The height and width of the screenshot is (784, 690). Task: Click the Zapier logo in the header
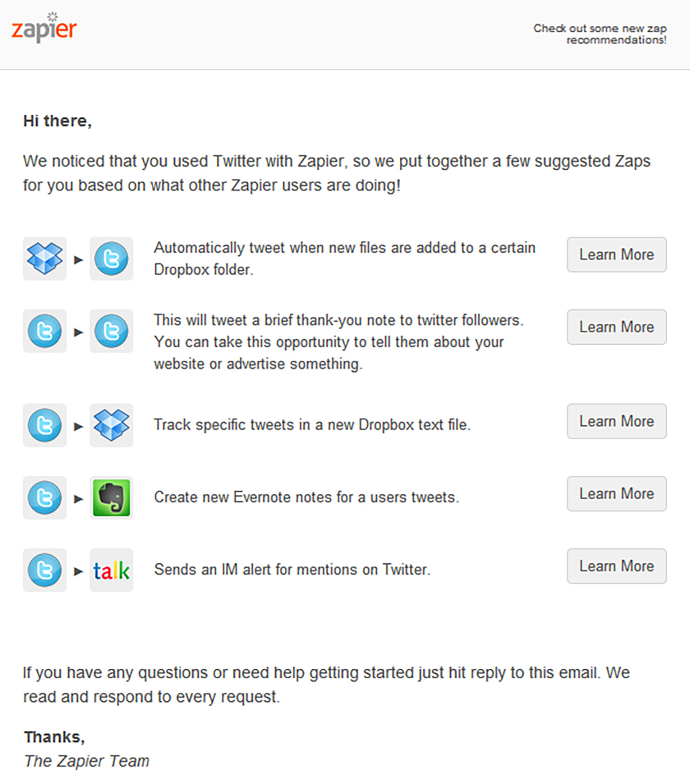[44, 28]
